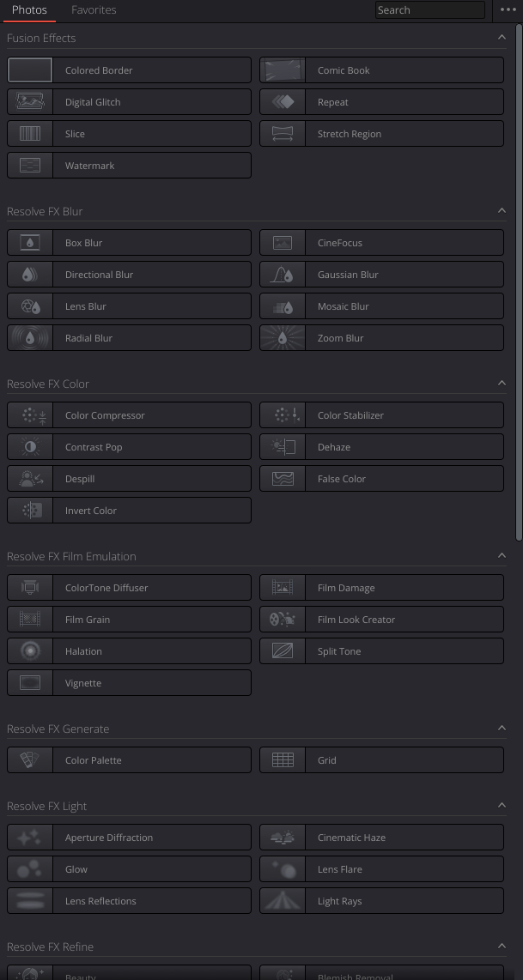The height and width of the screenshot is (980, 523).
Task: Click the Color Palette swatch icon
Action: [x=30, y=759]
